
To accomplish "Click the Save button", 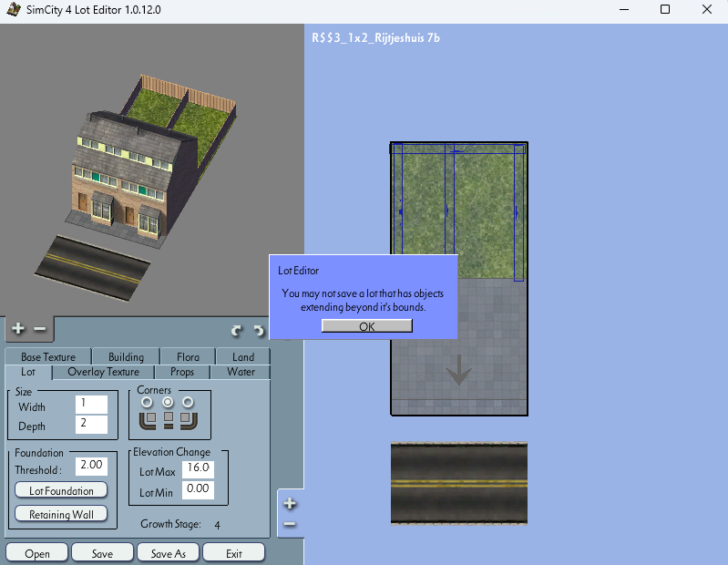I will [102, 553].
